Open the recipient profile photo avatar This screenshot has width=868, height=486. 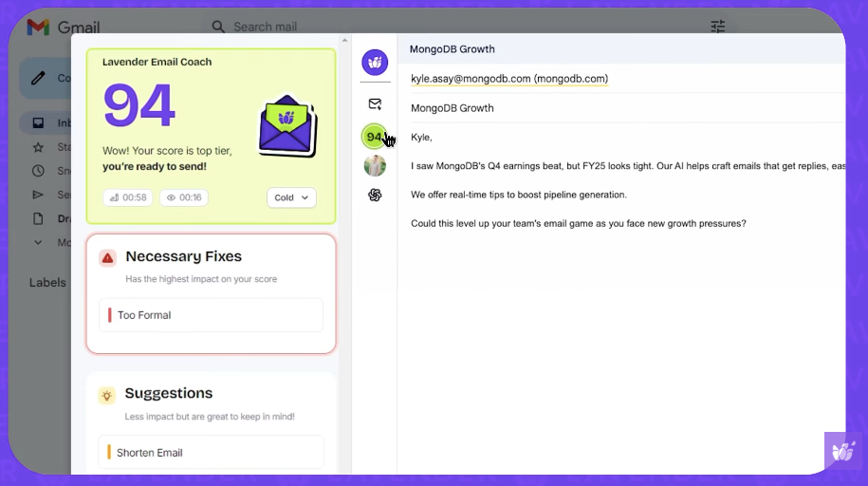tap(375, 165)
